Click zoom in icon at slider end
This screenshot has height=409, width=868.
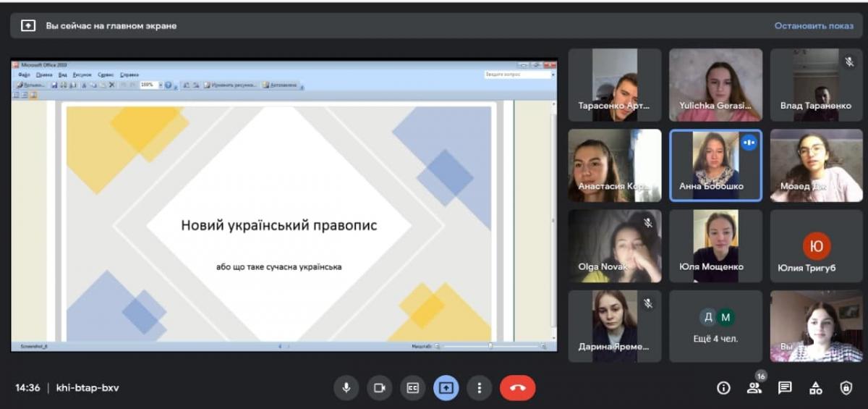pyautogui.click(x=543, y=346)
